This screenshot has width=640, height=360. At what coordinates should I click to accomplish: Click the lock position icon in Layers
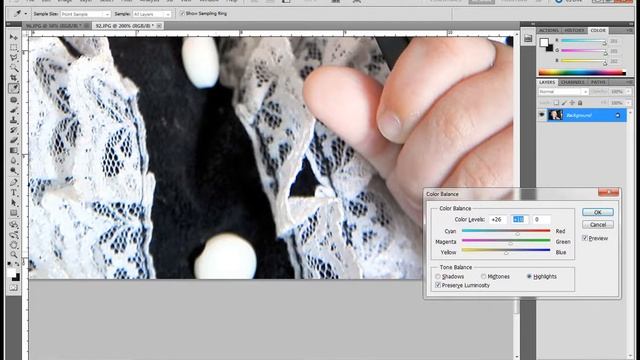click(572, 103)
